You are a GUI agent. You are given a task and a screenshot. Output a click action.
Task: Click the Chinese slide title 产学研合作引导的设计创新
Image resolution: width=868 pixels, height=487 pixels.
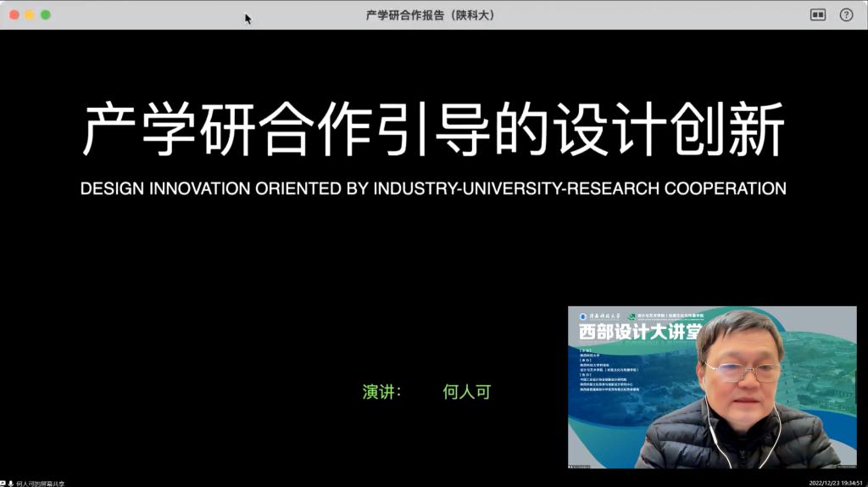(433, 130)
